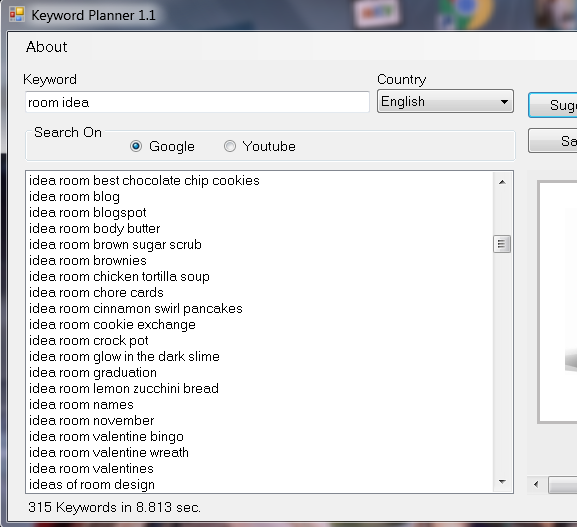Click the '315 Keywords in 8.813 sec.' status text

(114, 507)
